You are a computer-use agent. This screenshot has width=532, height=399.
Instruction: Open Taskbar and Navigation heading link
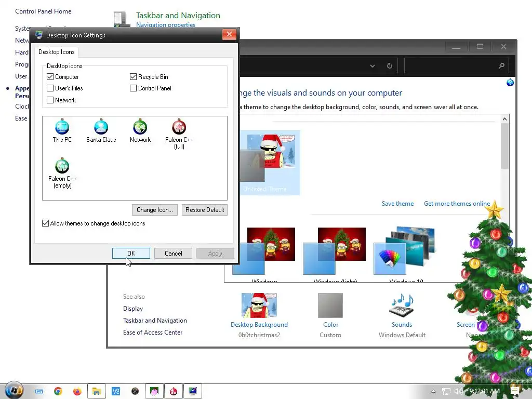(178, 15)
